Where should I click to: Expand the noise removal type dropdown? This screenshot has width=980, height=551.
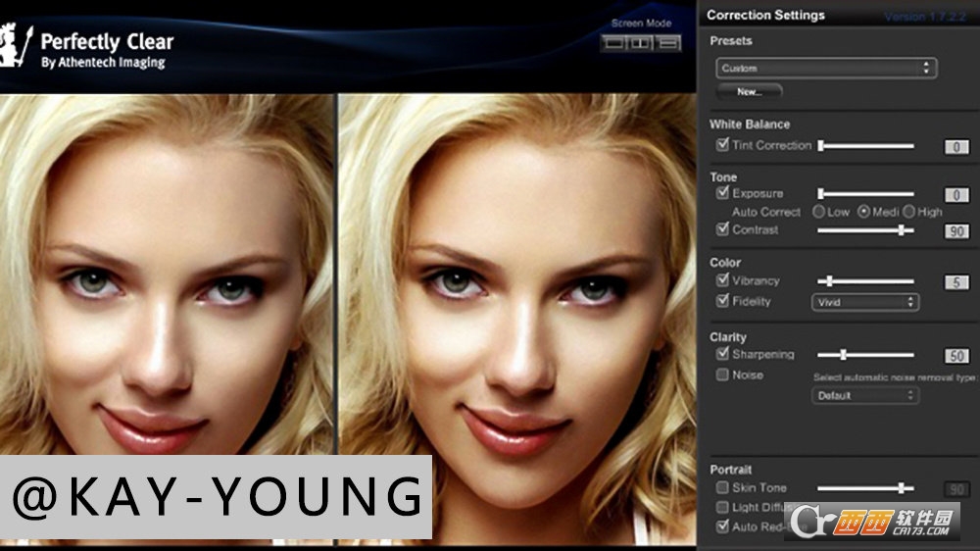tap(865, 395)
